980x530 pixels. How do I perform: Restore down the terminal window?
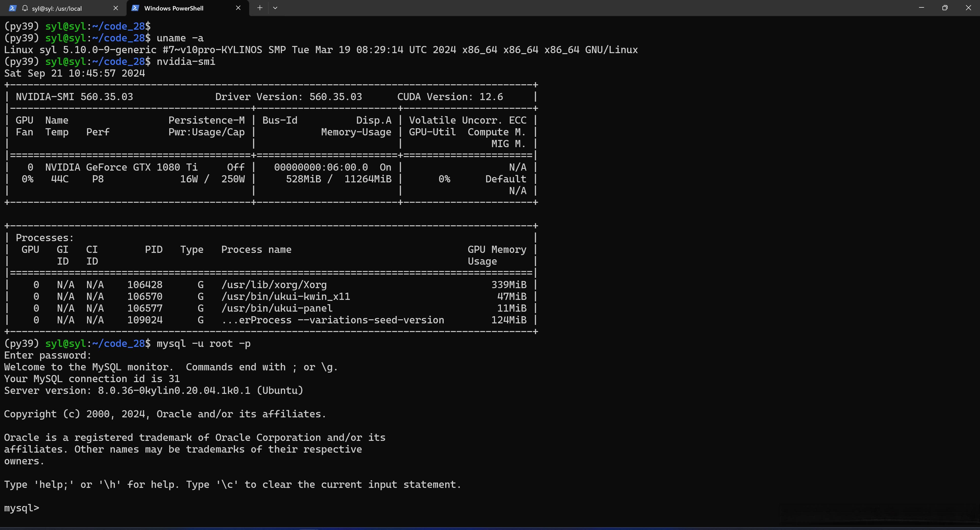pos(945,8)
